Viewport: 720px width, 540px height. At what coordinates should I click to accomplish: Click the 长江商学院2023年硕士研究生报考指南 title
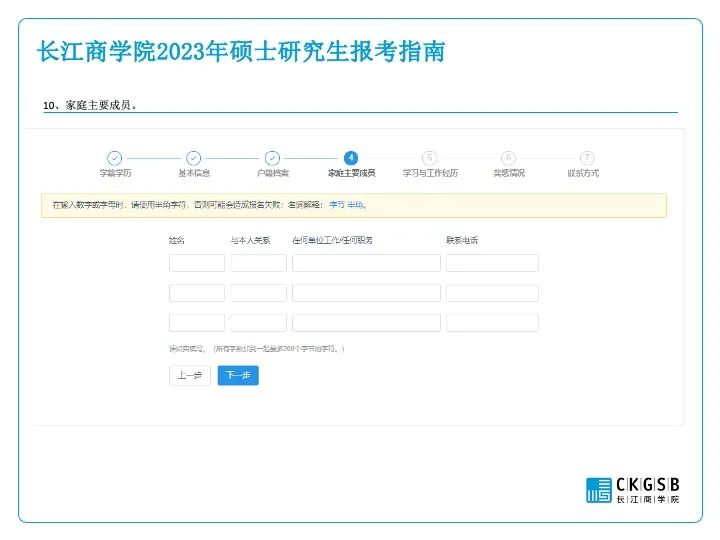[x=241, y=51]
